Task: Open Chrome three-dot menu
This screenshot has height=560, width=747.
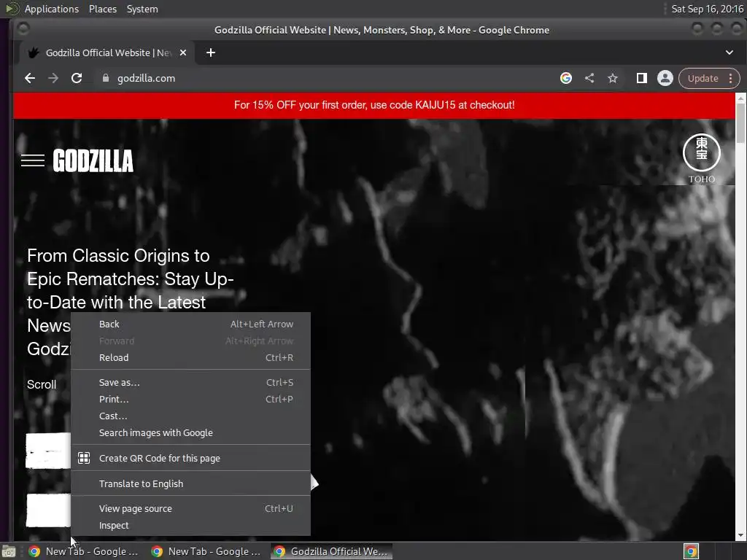Action: [x=730, y=78]
